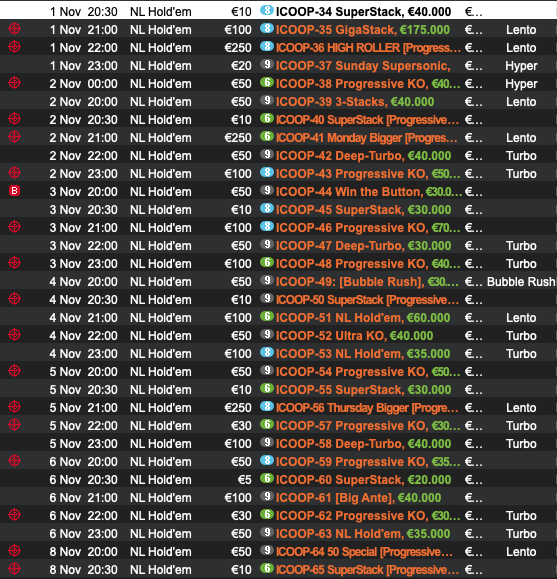Click the knockout target icon on the ICOOP-50 SuperStack row
This screenshot has width=557, height=579.
tap(14, 299)
